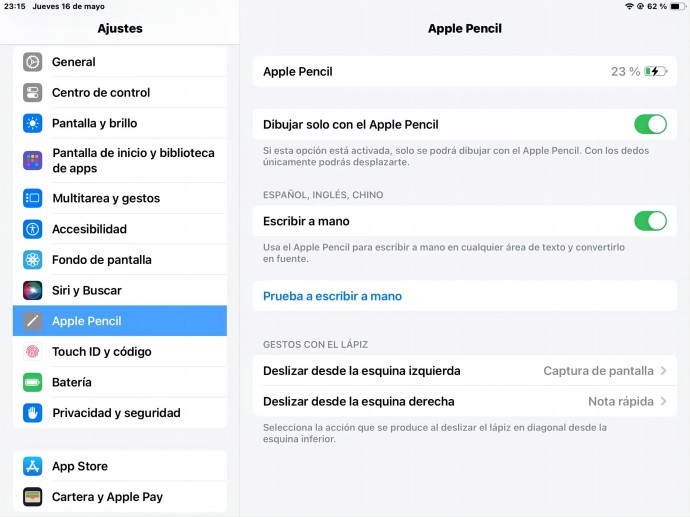Open Accesibilidad icon in sidebar
The height and width of the screenshot is (517, 690).
coord(33,229)
